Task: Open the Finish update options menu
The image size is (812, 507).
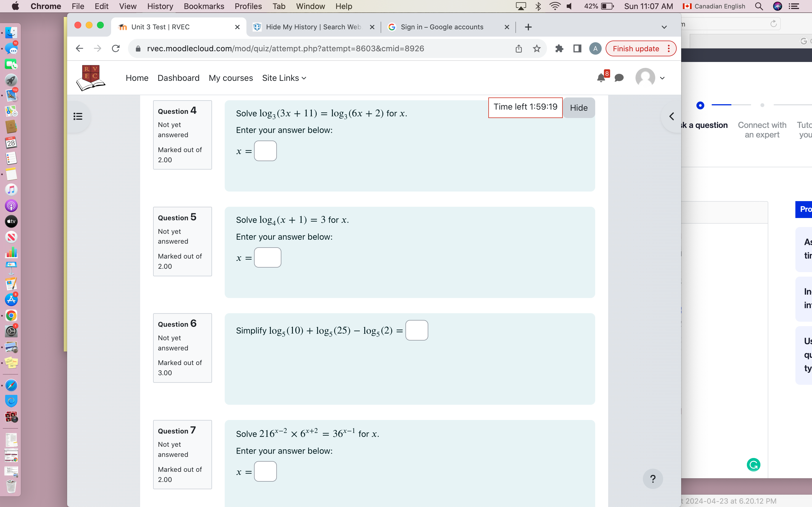Action: pos(669,48)
